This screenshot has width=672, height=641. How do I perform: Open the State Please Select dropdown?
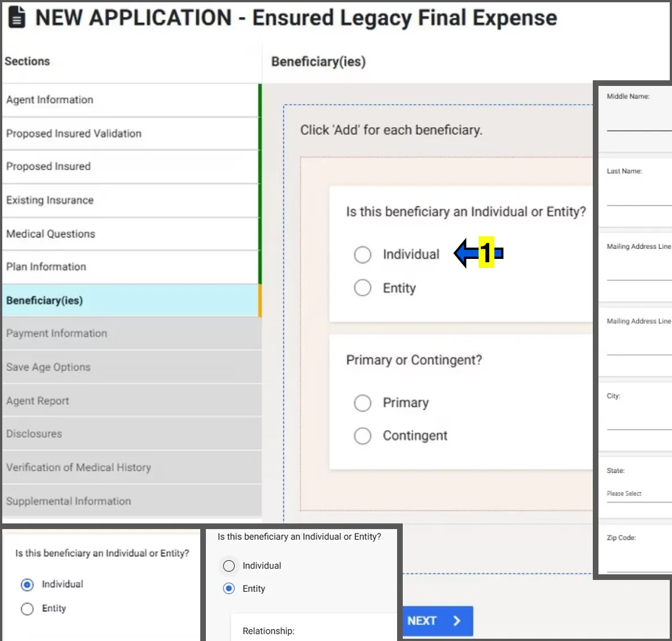pyautogui.click(x=639, y=493)
